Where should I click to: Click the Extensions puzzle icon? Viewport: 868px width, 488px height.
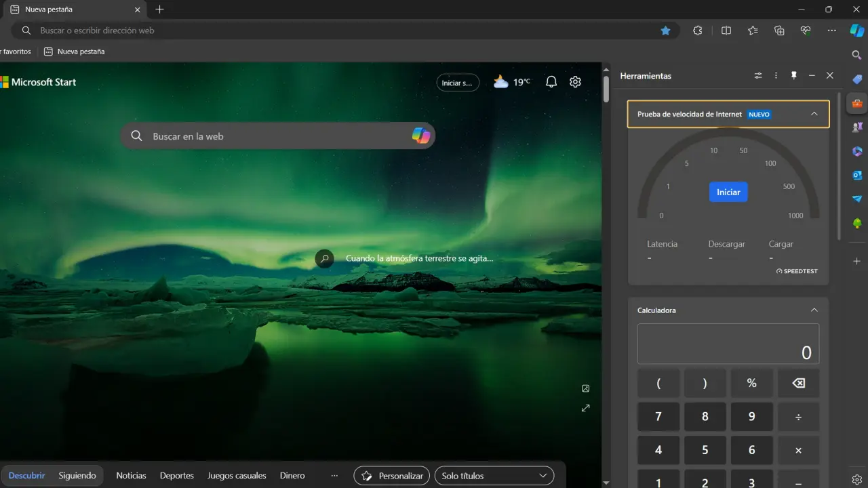[x=698, y=30]
